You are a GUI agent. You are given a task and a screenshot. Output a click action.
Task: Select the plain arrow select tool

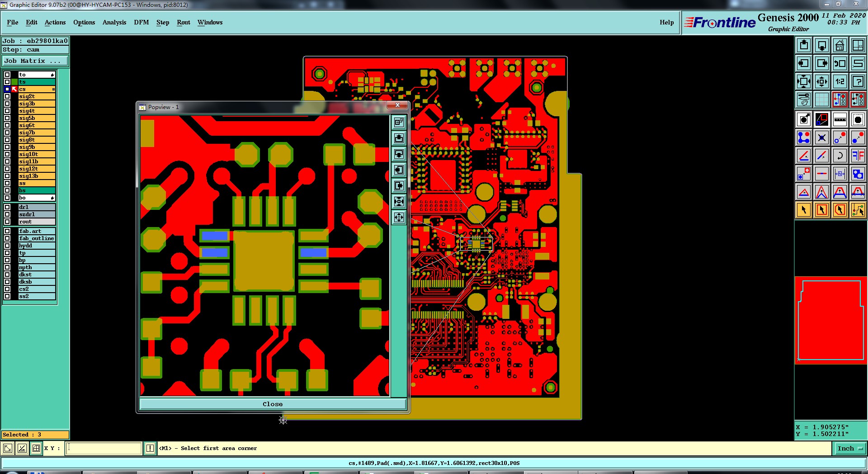coord(804,210)
